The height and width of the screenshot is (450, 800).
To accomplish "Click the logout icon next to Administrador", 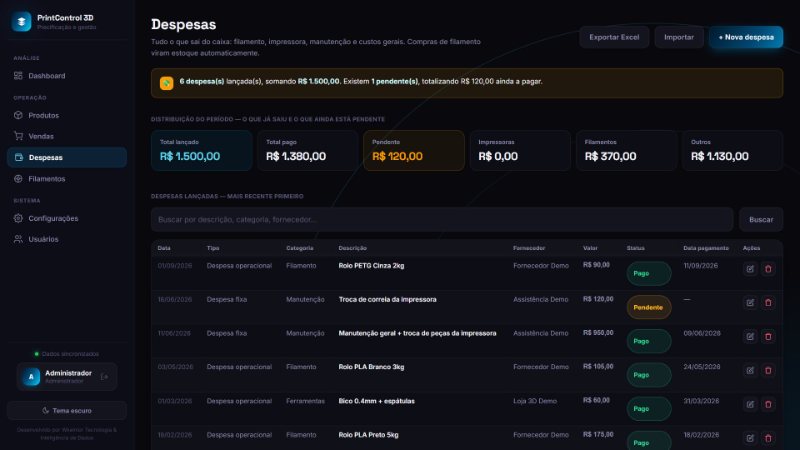I will tap(105, 377).
